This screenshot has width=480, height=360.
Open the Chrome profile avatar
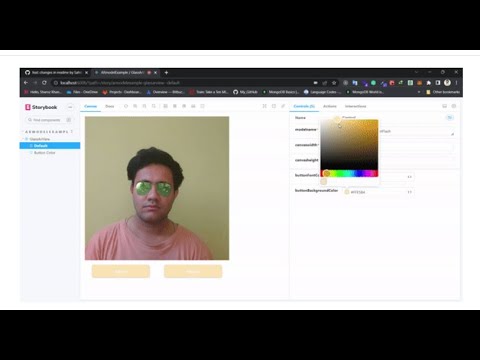coord(447,83)
